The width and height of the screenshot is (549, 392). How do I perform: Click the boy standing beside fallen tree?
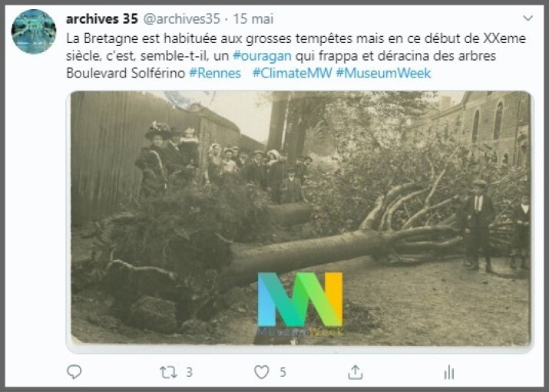[478, 226]
